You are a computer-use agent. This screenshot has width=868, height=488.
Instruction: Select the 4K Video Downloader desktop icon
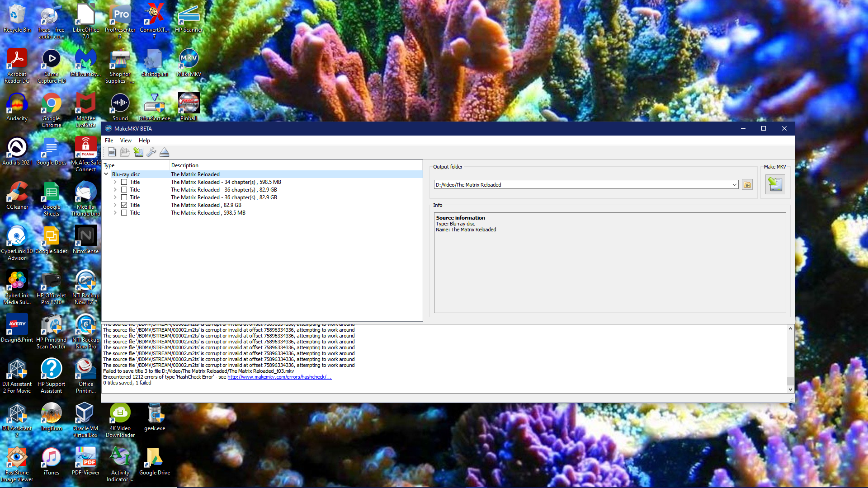[120, 420]
